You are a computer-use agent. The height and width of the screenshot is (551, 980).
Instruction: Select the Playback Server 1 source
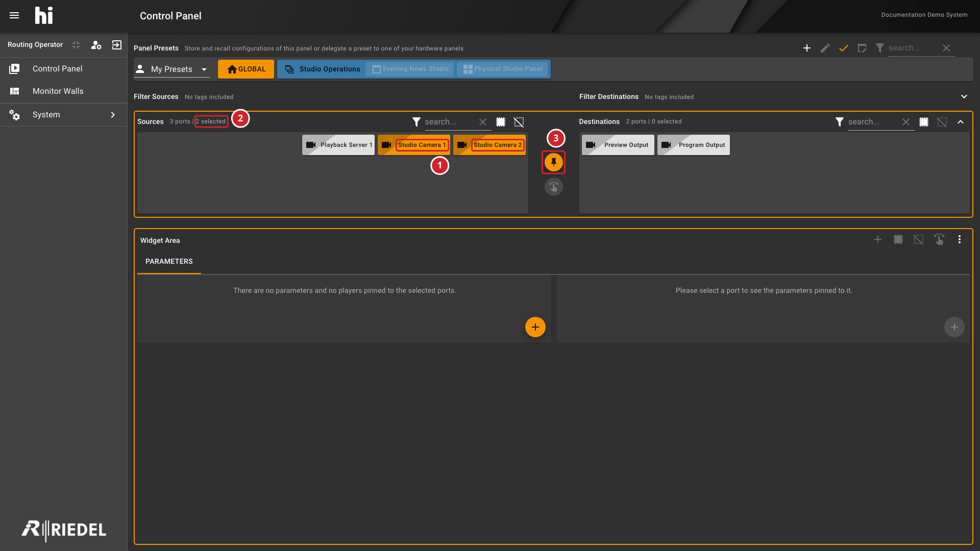pyautogui.click(x=338, y=145)
